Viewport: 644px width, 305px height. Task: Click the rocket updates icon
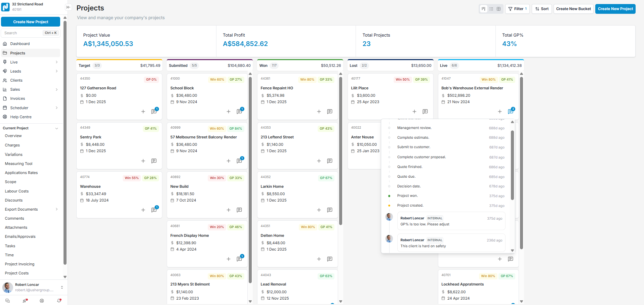[x=25, y=301]
